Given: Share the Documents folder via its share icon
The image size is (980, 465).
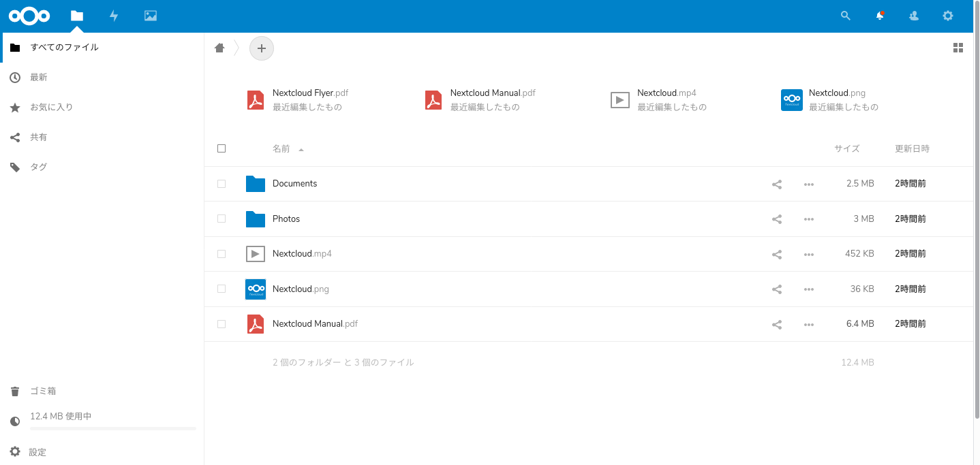Looking at the screenshot, I should 776,184.
